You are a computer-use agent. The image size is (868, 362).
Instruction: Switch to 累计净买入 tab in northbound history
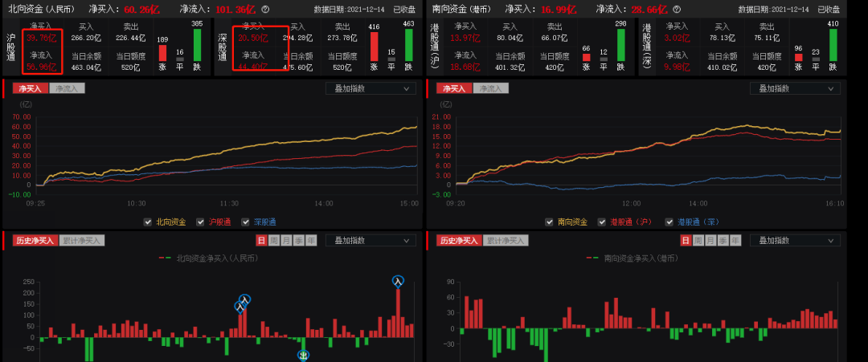pos(80,240)
